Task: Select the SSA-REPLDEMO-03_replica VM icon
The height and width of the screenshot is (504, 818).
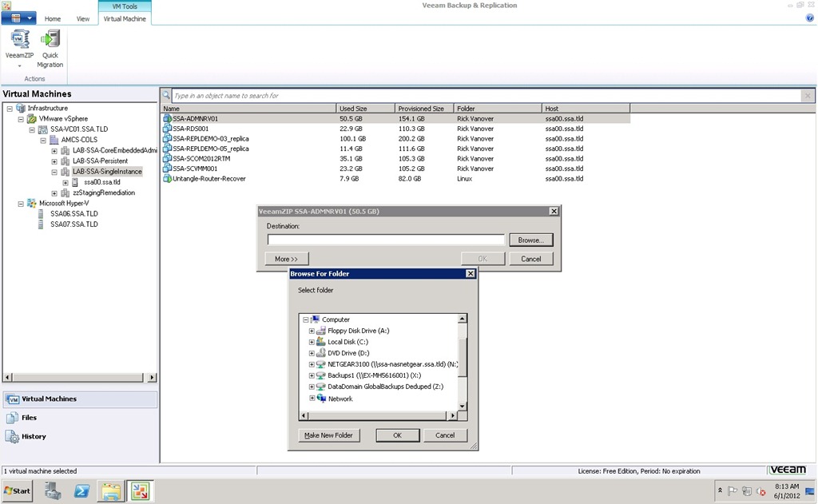Action: coord(168,138)
